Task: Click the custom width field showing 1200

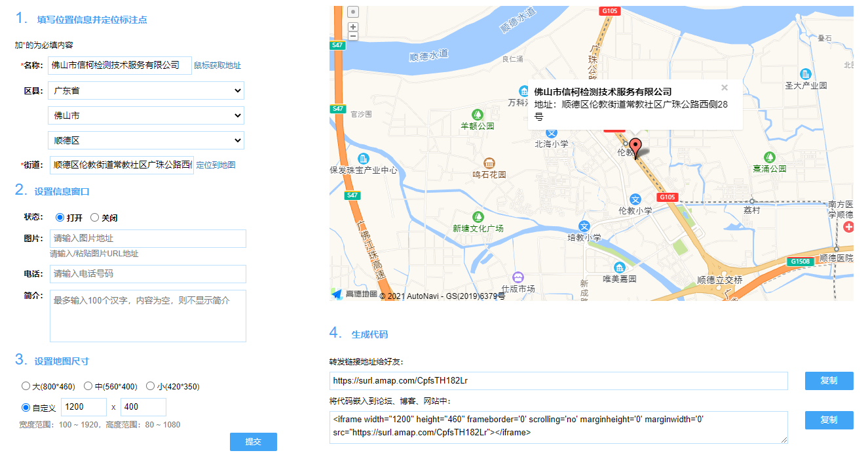Action: click(x=84, y=407)
